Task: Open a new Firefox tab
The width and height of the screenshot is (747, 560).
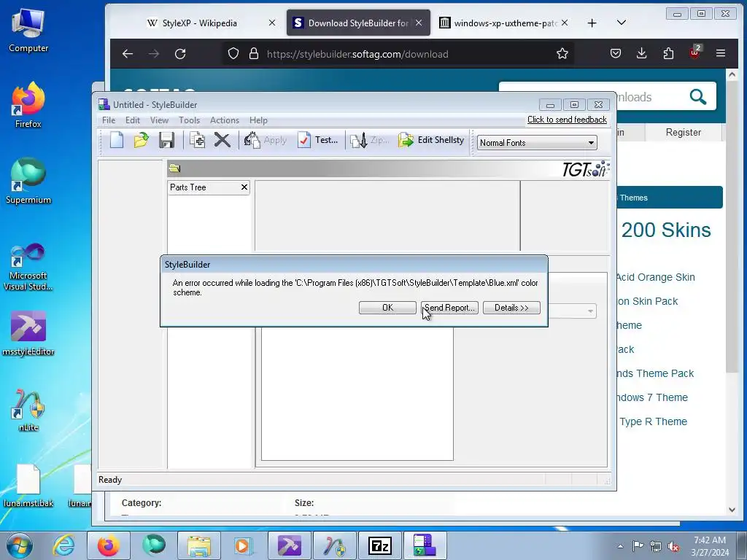Action: [592, 23]
